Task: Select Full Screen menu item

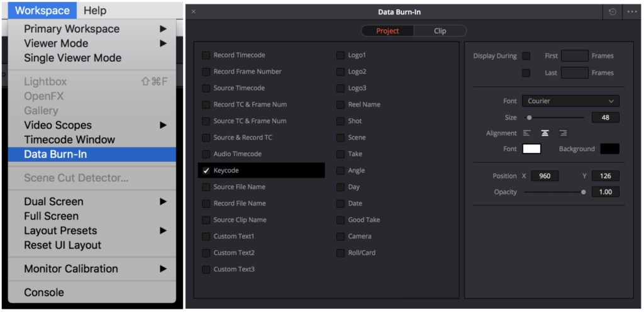Action: (x=92, y=216)
